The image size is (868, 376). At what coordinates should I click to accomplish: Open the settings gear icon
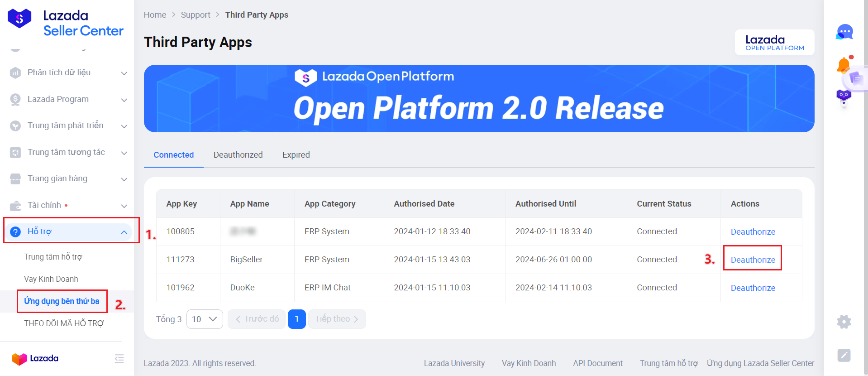tap(844, 322)
